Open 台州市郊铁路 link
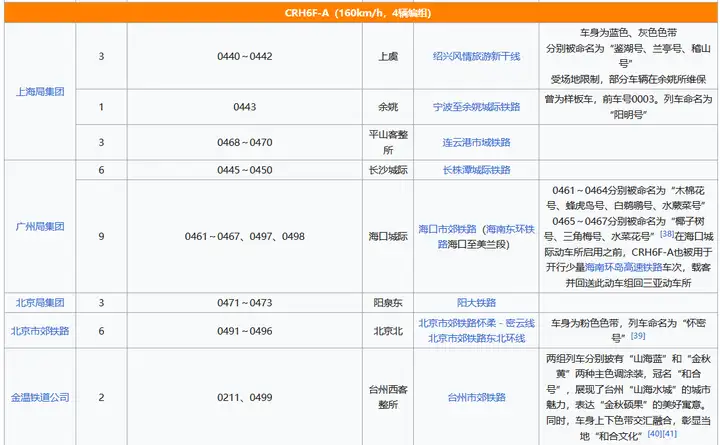720x445 pixels. [x=476, y=397]
